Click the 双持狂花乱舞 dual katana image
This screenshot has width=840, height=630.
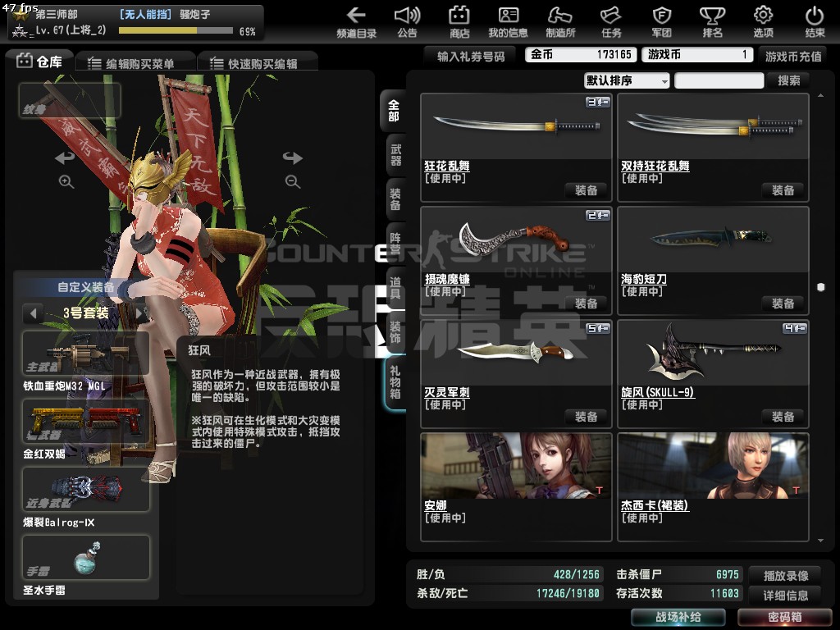coord(713,126)
